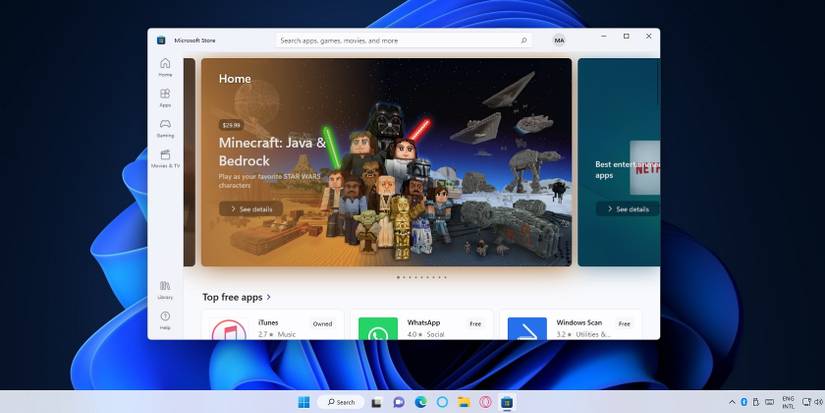Open the Apps section in sidebar

[x=165, y=98]
